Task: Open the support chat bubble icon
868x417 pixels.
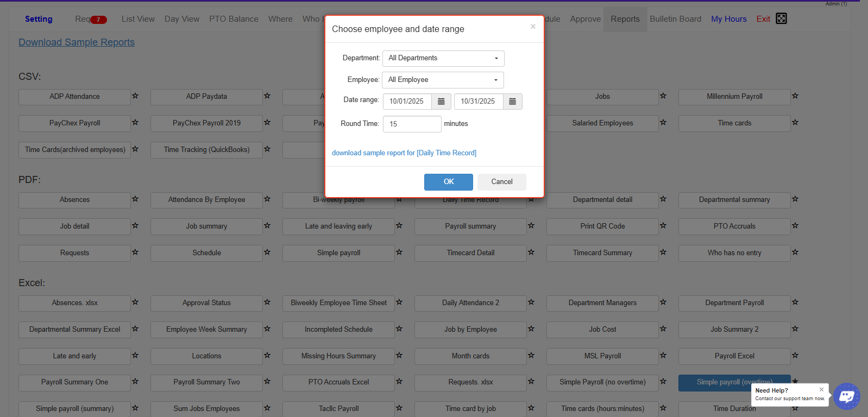Action: [846, 396]
